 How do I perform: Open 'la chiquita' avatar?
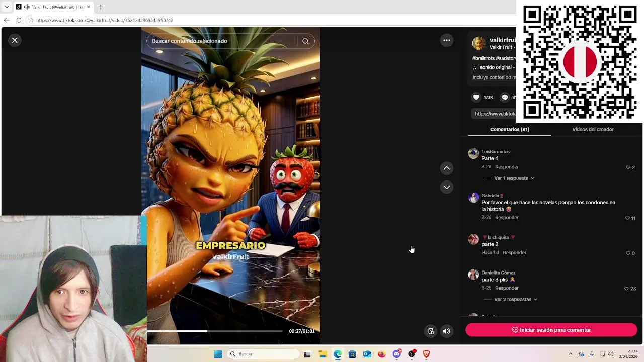point(473,239)
